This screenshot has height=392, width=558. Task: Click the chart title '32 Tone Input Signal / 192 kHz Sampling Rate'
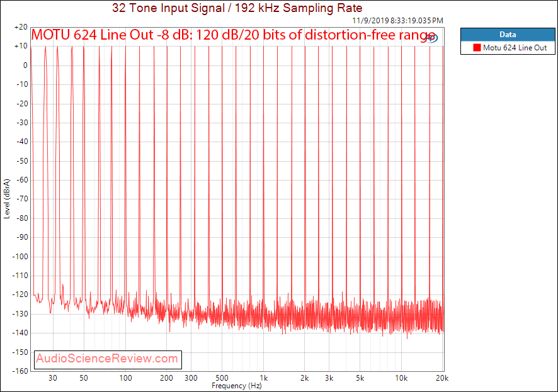coord(237,8)
